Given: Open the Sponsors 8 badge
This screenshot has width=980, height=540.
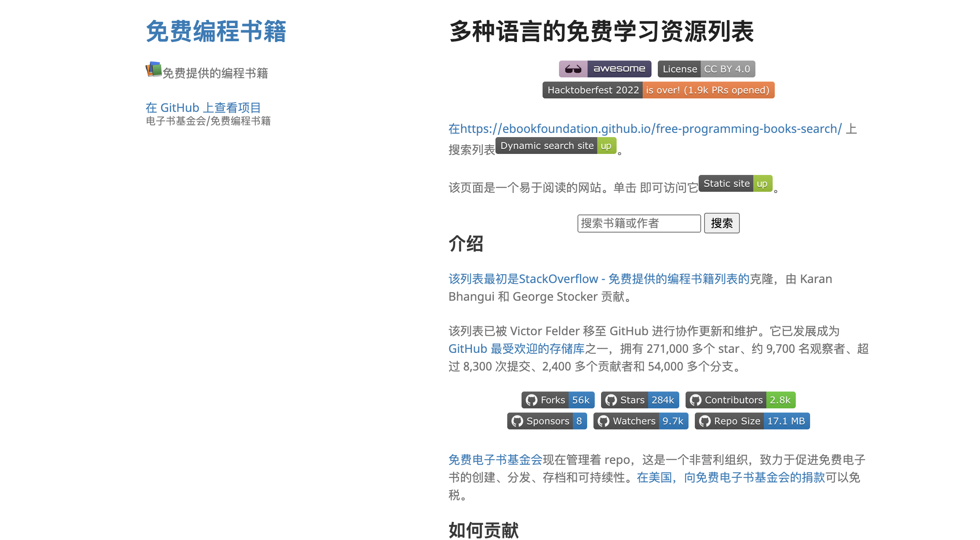Looking at the screenshot, I should [x=547, y=421].
